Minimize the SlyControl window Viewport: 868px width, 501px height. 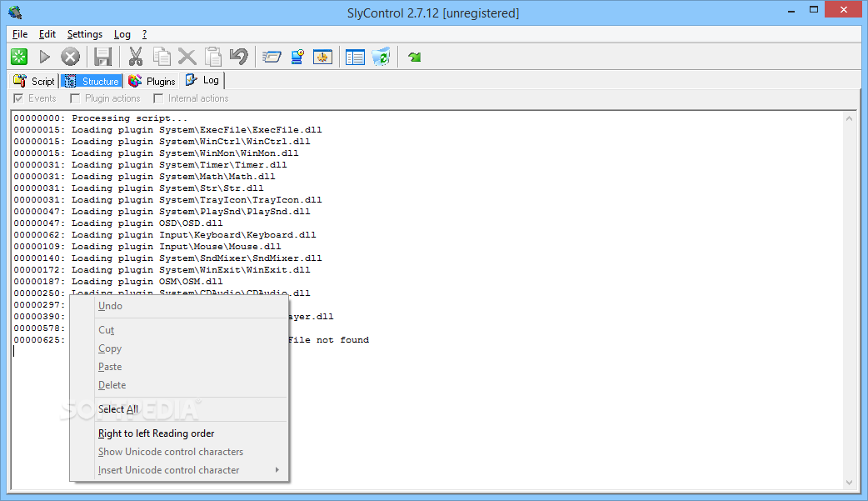point(791,10)
